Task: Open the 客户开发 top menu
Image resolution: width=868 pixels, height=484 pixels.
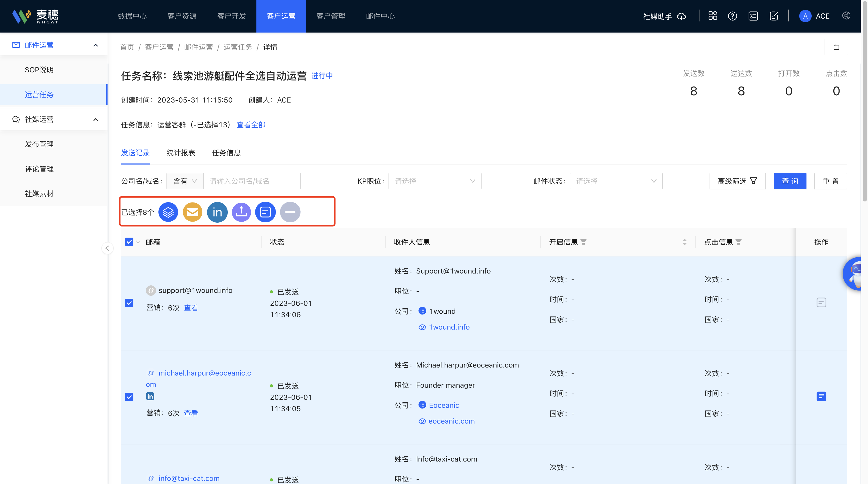Action: pos(232,16)
